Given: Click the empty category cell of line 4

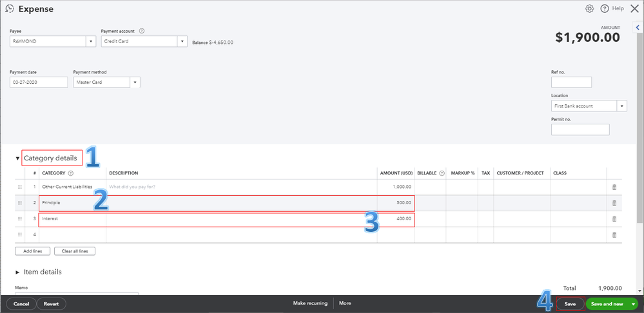Looking at the screenshot, I should [x=73, y=234].
